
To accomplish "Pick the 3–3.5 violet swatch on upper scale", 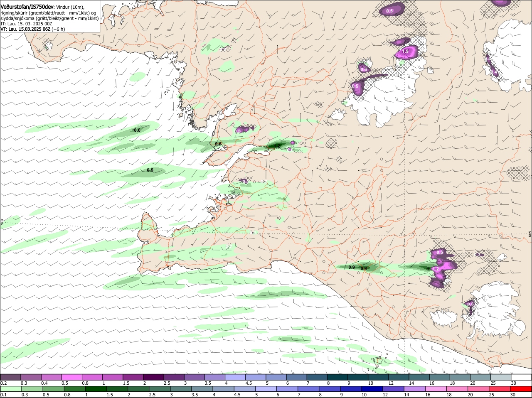I will (x=194, y=377).
